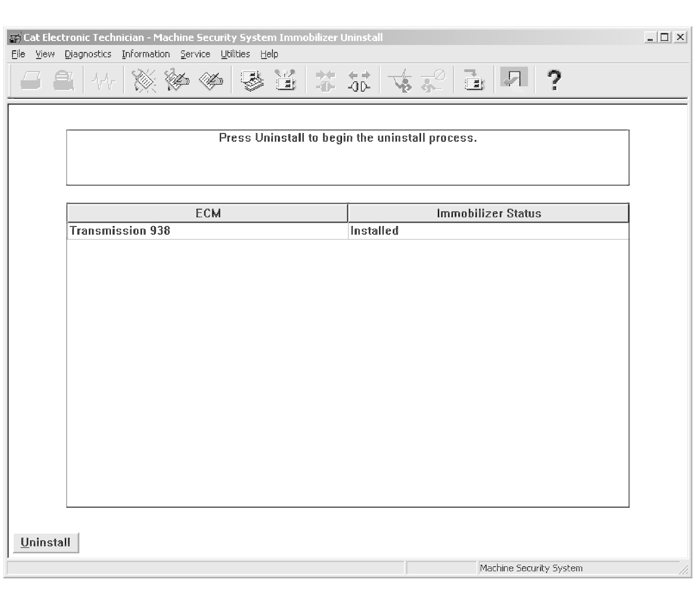Open Logged Events icon with pen on paper

211,80
